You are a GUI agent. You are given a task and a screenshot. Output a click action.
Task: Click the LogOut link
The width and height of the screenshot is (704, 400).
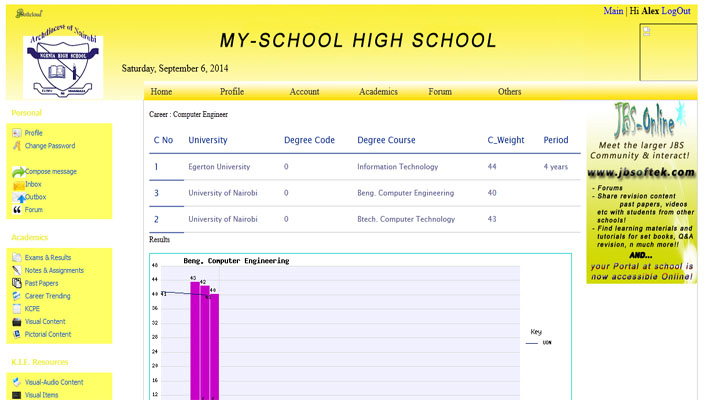pyautogui.click(x=676, y=11)
